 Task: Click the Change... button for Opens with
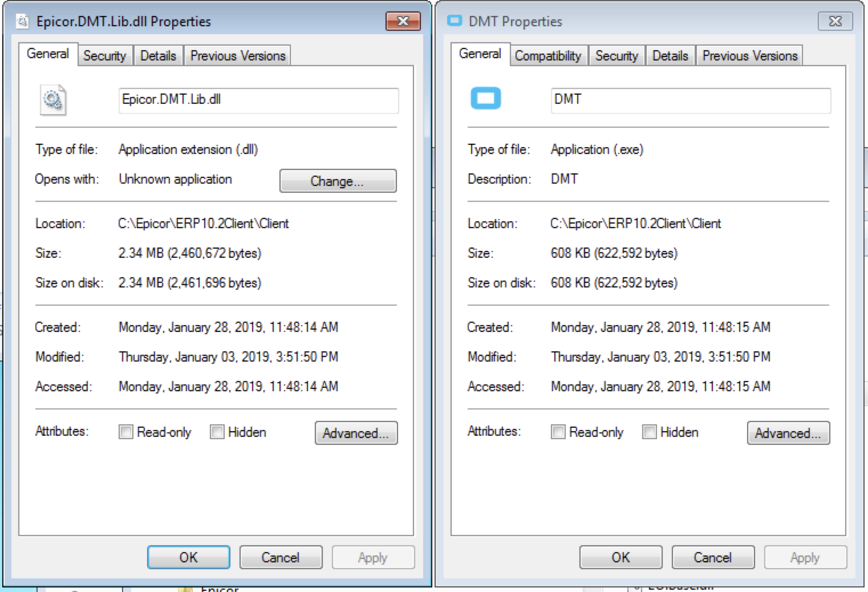[x=338, y=181]
